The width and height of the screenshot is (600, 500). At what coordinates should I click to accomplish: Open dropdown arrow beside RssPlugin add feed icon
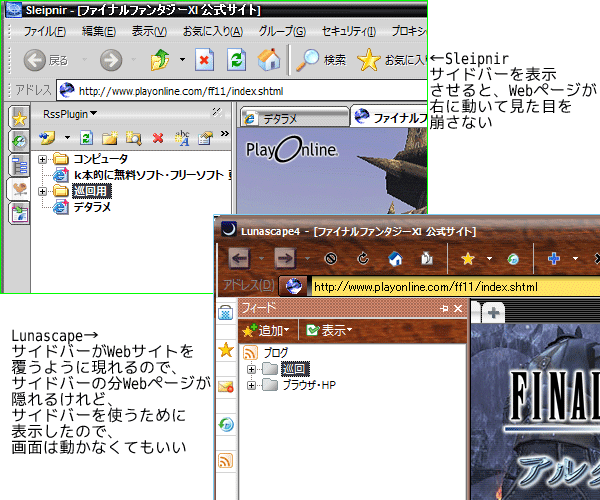click(67, 137)
